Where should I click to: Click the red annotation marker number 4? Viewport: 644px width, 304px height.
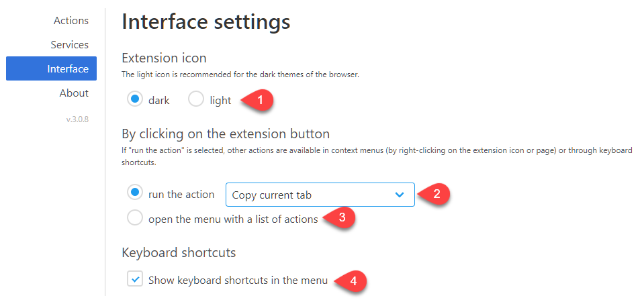coord(352,281)
